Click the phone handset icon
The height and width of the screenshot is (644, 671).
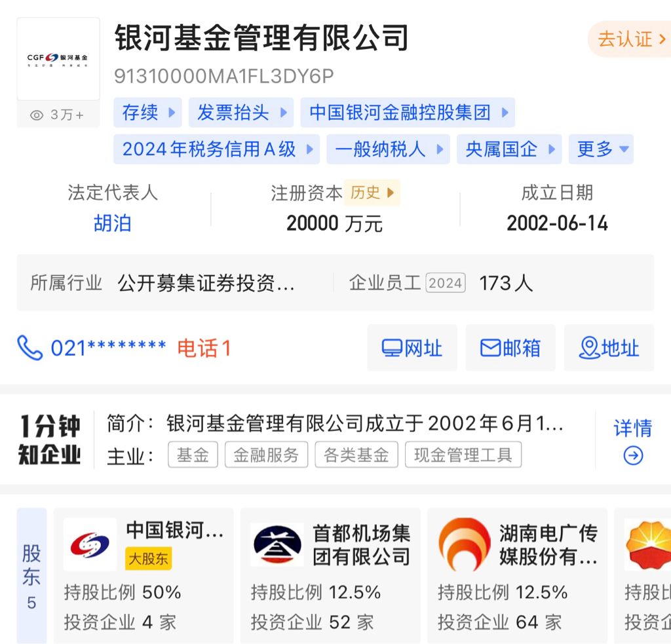30,348
